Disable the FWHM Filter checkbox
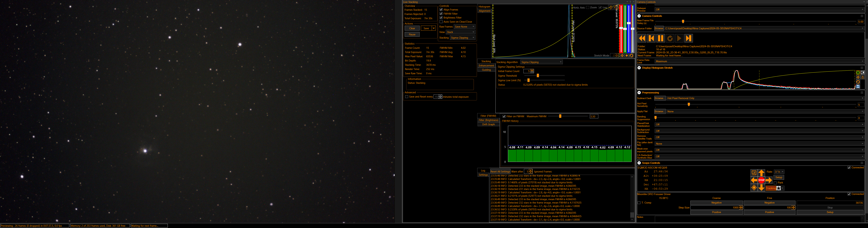This screenshot has height=228, width=868. [441, 14]
